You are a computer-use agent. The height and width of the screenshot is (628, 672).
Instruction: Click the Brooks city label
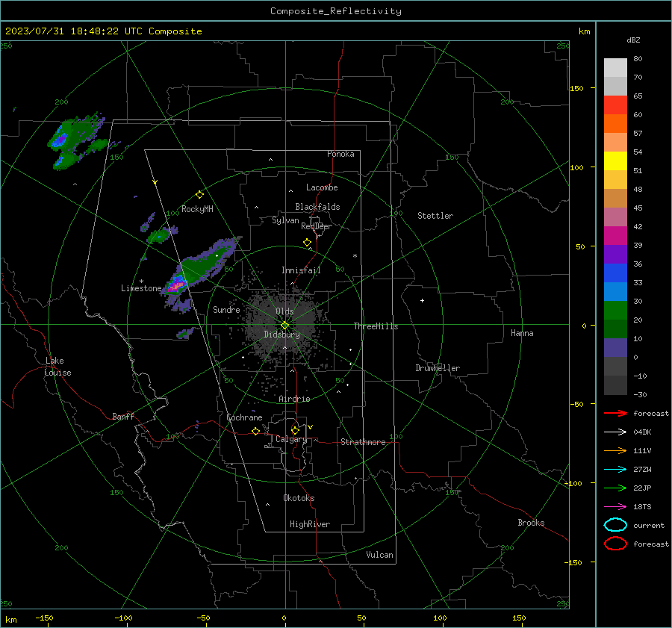coord(531,523)
